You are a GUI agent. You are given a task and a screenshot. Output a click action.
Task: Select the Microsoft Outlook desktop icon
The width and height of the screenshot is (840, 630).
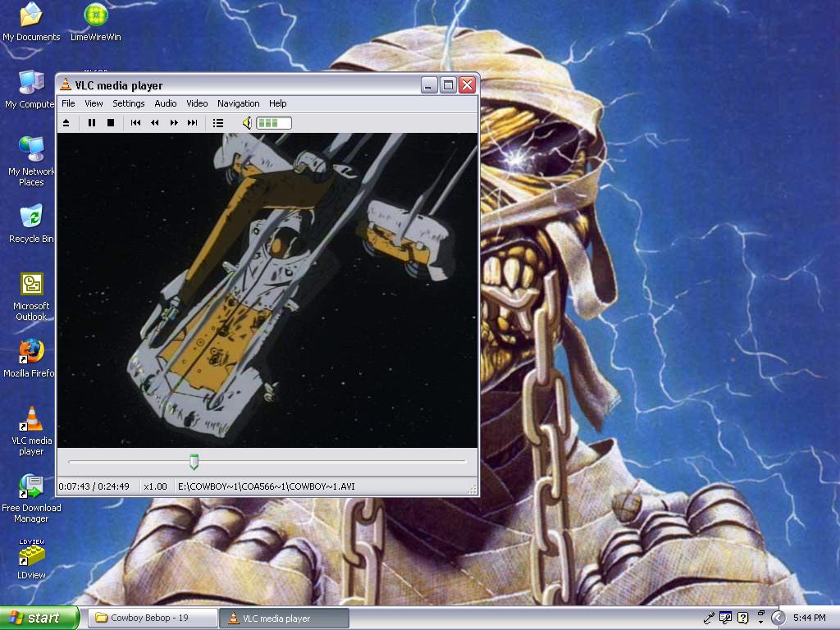[31, 297]
